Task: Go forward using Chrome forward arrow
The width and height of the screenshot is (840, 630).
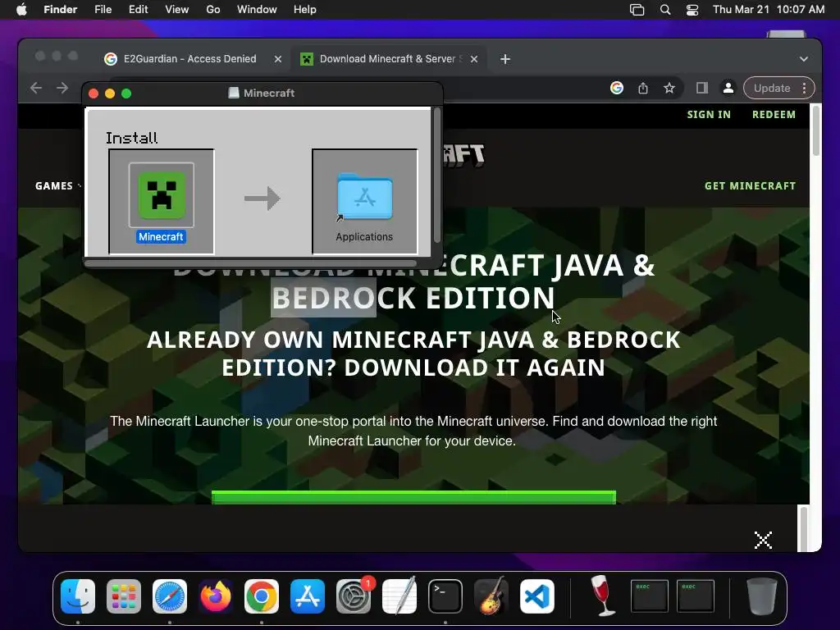Action: click(x=62, y=88)
